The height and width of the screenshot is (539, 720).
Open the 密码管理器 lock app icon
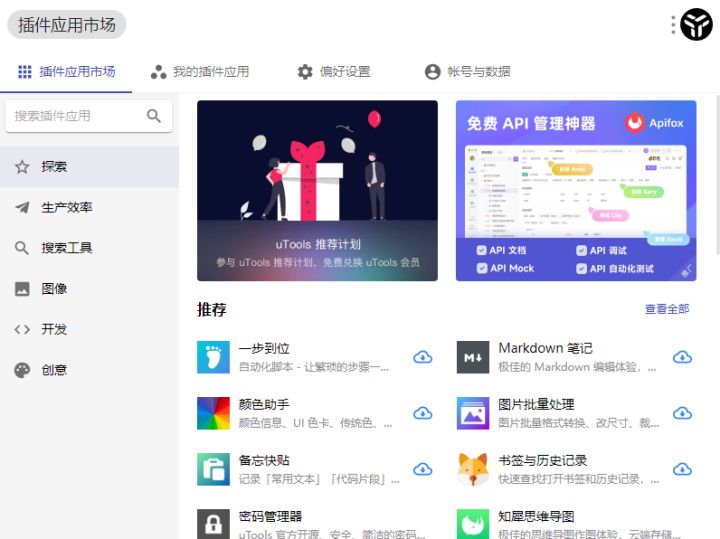pyautogui.click(x=214, y=524)
